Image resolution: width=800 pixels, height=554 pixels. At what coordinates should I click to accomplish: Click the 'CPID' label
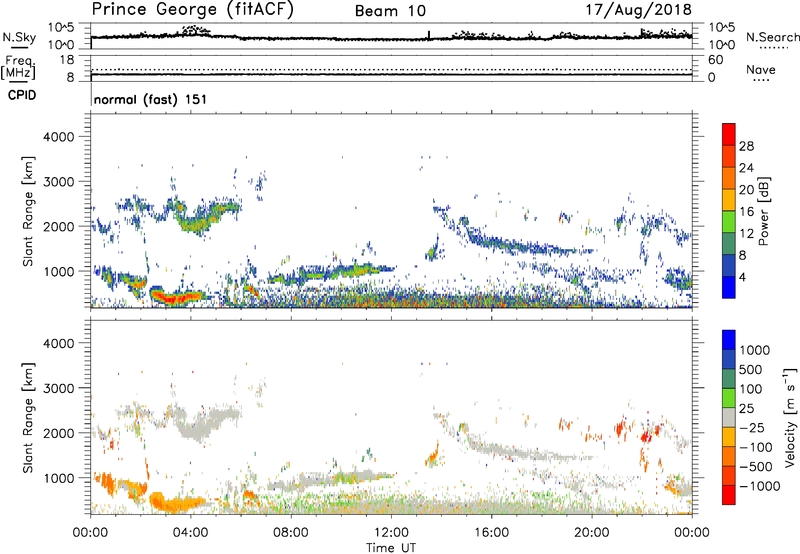tap(22, 95)
